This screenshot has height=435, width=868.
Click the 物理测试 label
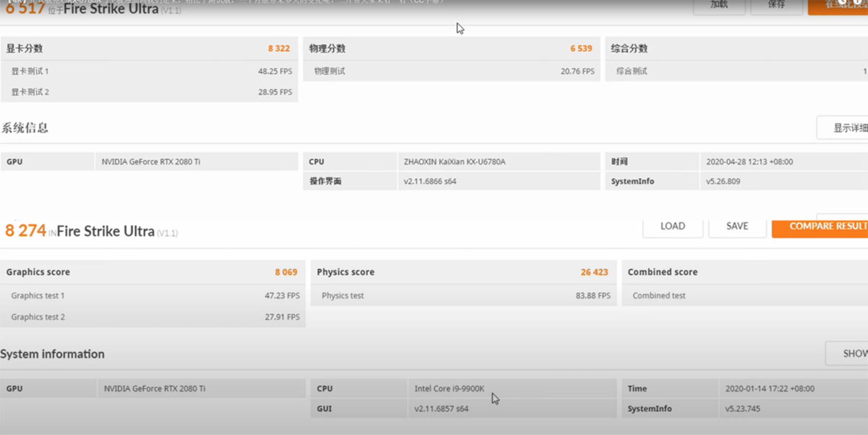pyautogui.click(x=330, y=71)
